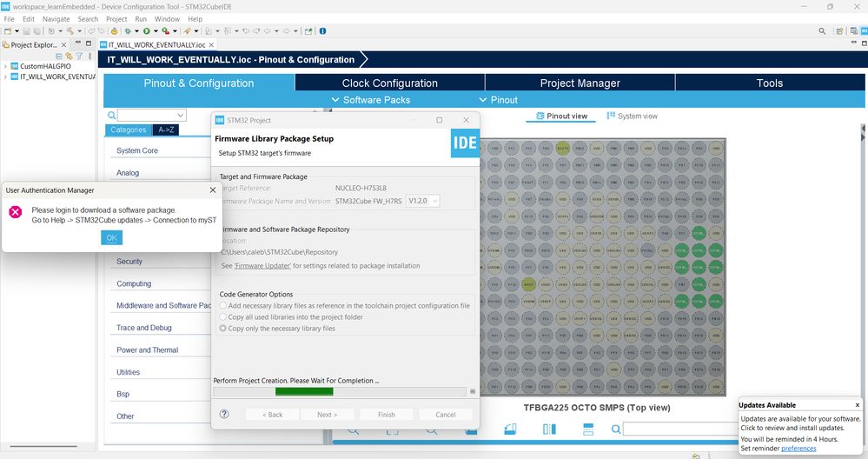This screenshot has height=459, width=868.
Task: Close the IT_WILL_WORK_EVENTUALLY.ioc editor tab
Action: tap(211, 45)
